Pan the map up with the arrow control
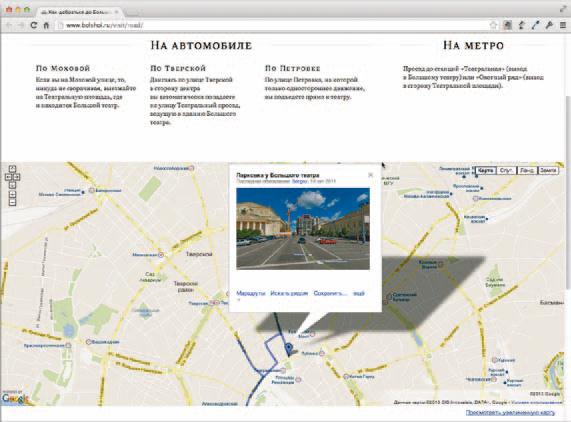 (12, 169)
